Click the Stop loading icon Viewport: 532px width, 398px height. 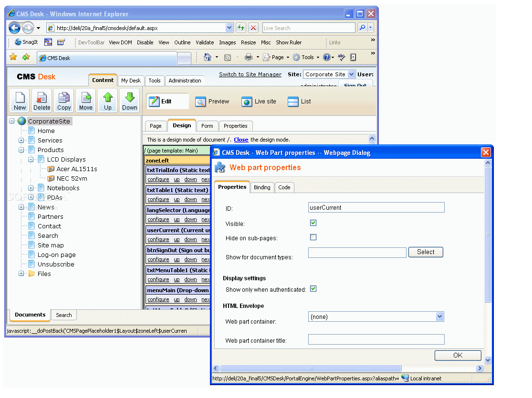(x=253, y=28)
